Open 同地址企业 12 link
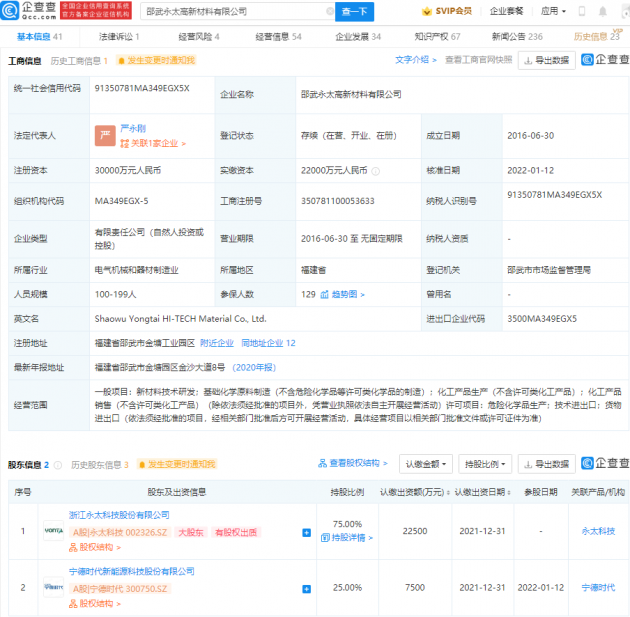 click(x=268, y=343)
